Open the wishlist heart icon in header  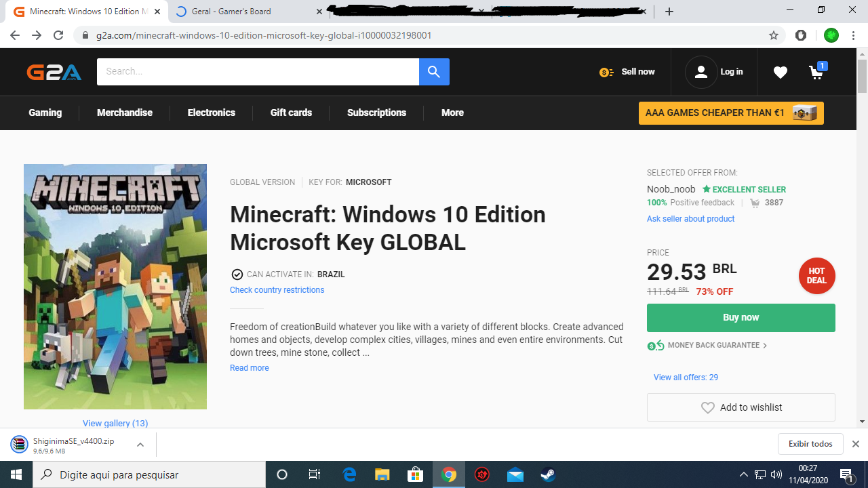(x=781, y=72)
